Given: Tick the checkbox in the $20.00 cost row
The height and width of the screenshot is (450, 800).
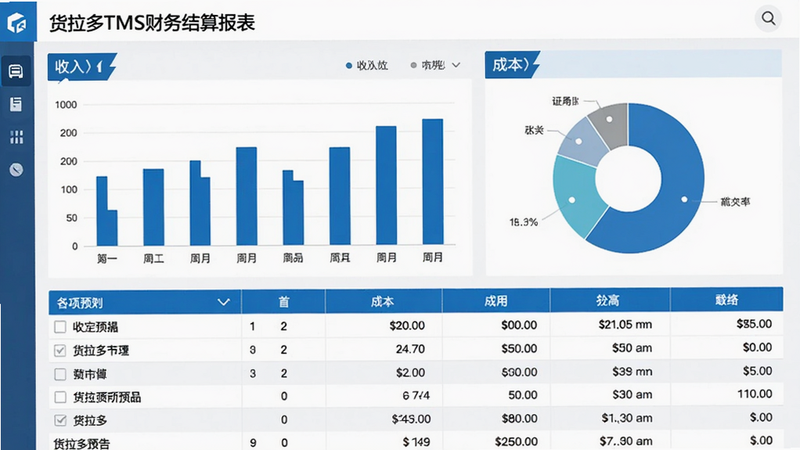Looking at the screenshot, I should [x=60, y=327].
